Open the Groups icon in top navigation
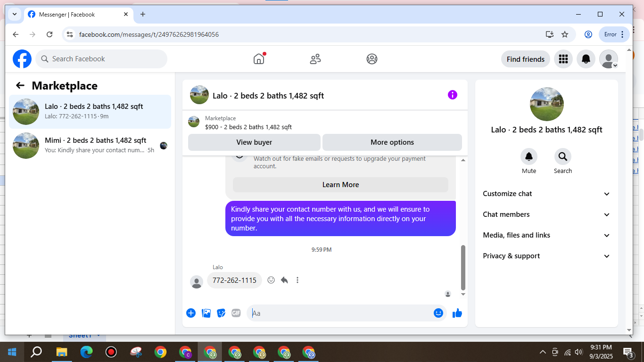This screenshot has height=362, width=644. (372, 59)
